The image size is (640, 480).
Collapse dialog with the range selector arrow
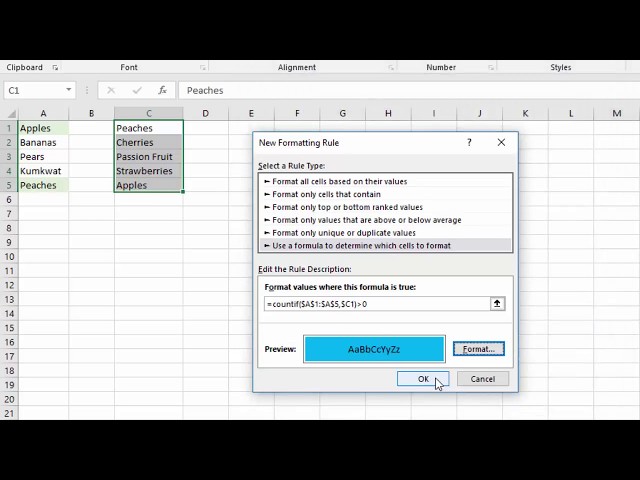(x=497, y=304)
